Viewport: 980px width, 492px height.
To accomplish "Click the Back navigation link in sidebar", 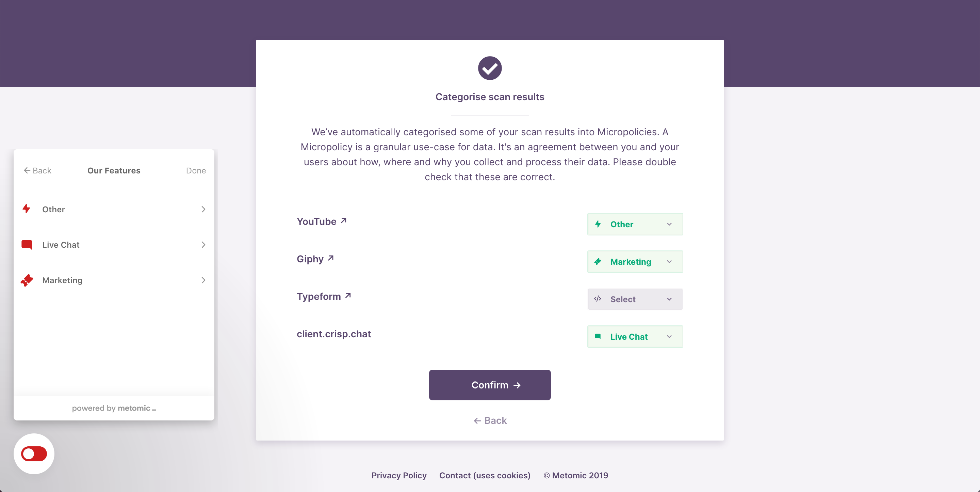I will 37,170.
